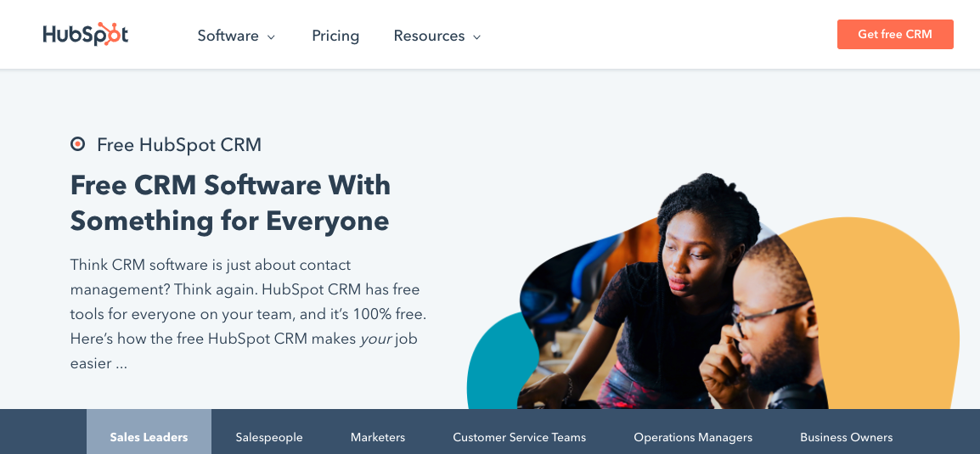Image resolution: width=980 pixels, height=454 pixels.
Task: Expand the Resources dropdown chevron
Action: coord(477,36)
